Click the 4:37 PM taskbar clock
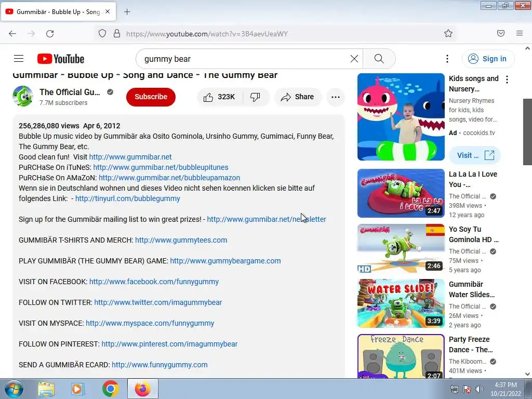Screen dimensions: 532x399 506,389
